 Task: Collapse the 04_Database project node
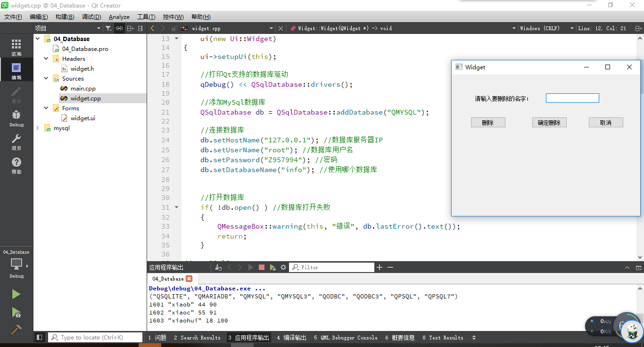pyautogui.click(x=38, y=39)
